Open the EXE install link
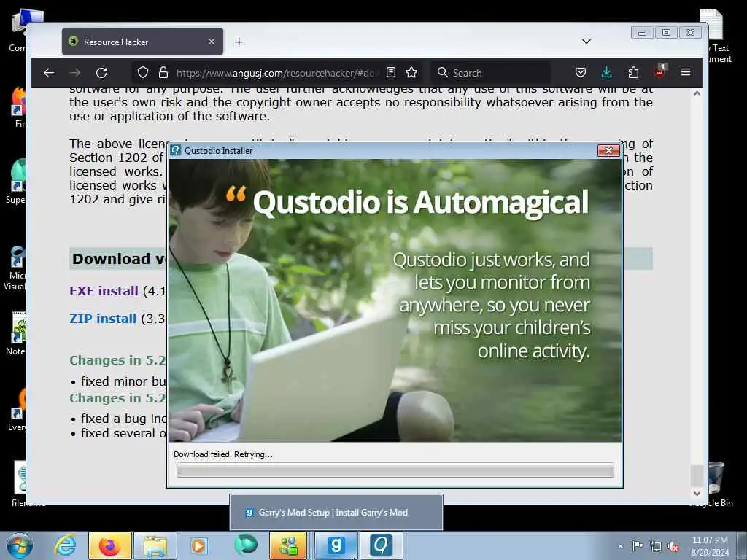 (104, 291)
